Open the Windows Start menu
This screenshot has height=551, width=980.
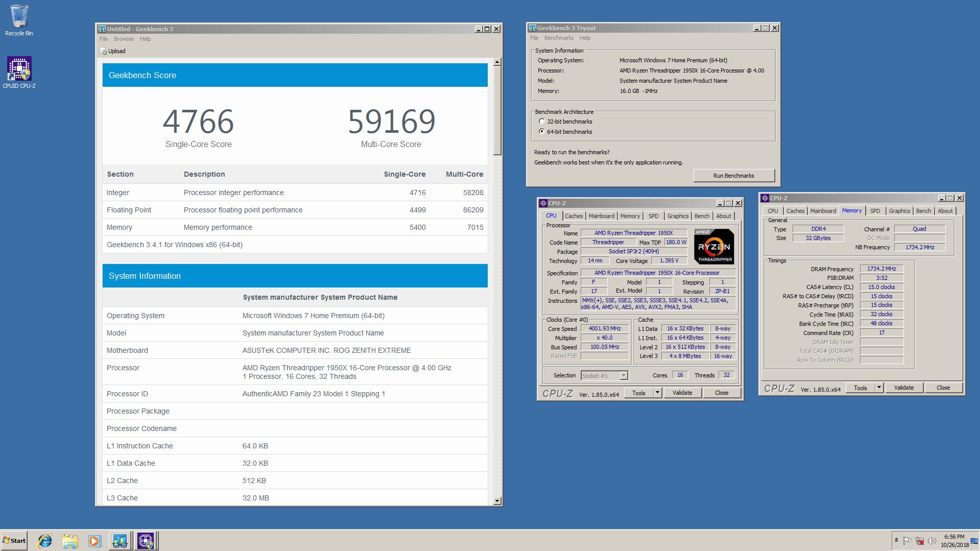click(x=14, y=541)
